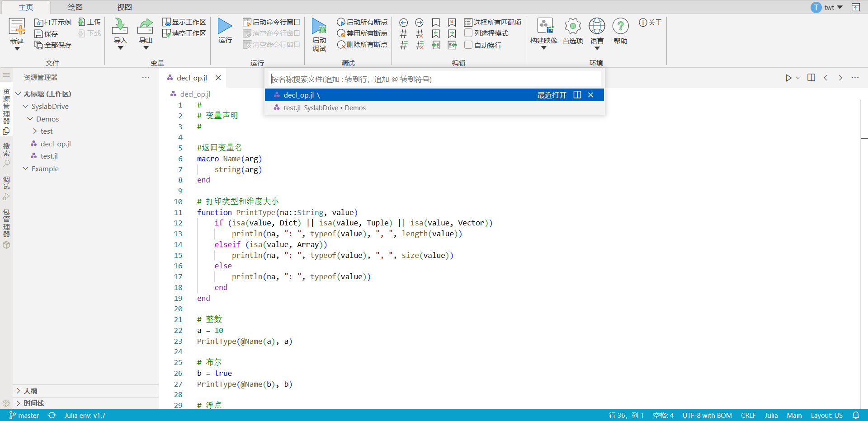Viewport: 868px width, 421px height.
Task: Open the 包管理器 (Package manager) sidebar panel
Action: tap(6, 228)
